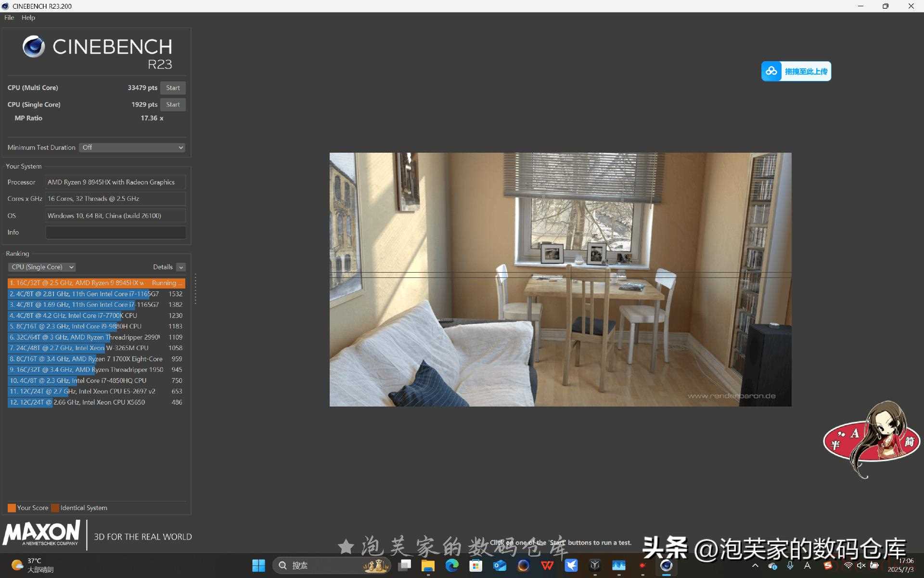Open the File menu
The image size is (924, 578).
(9, 17)
